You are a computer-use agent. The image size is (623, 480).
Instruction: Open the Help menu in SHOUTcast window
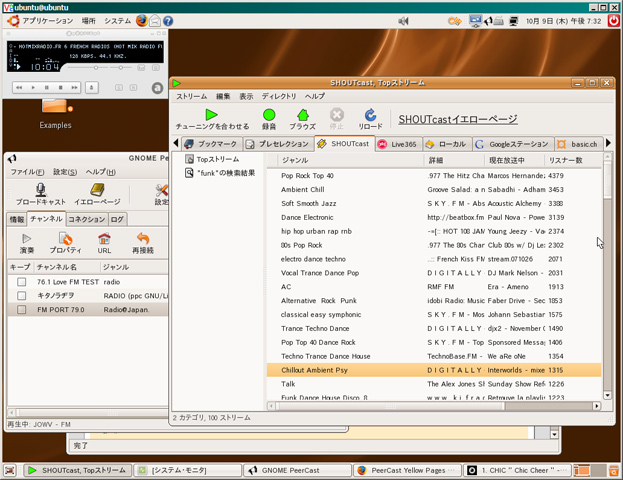(x=315, y=96)
